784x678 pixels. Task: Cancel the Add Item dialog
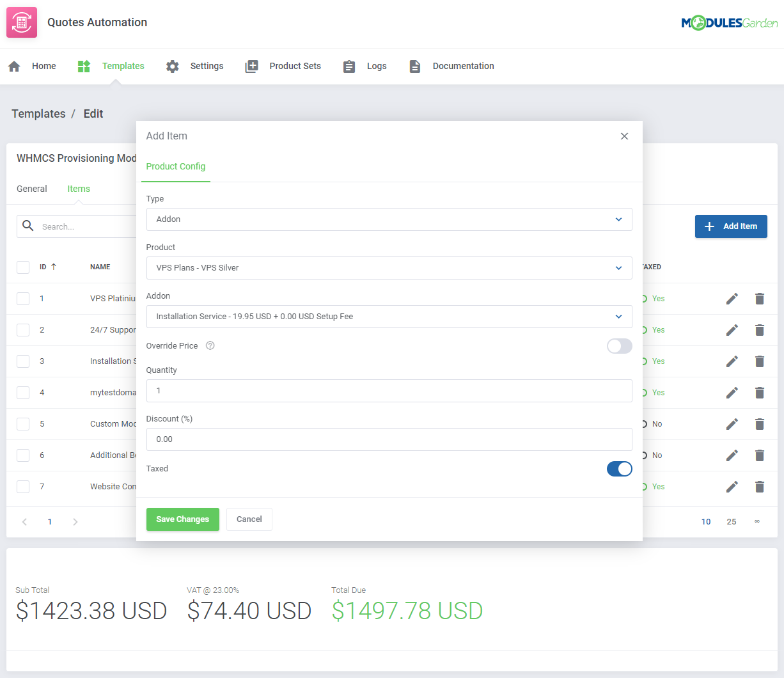tap(249, 519)
